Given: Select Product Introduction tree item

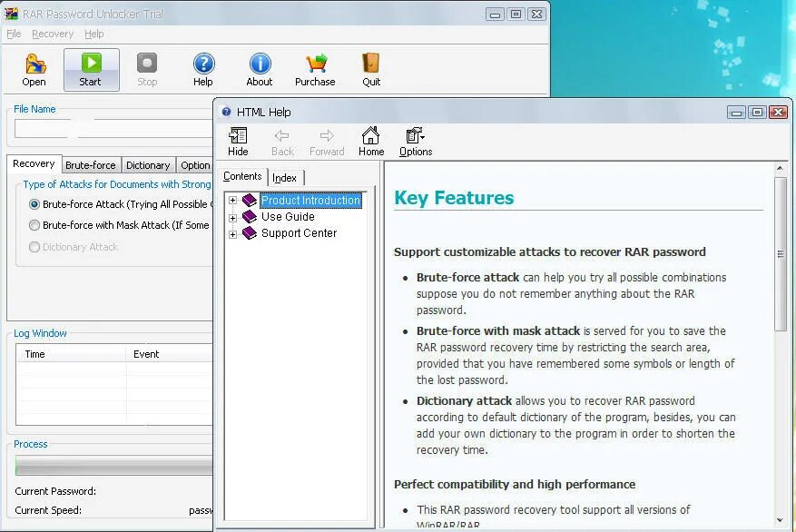Looking at the screenshot, I should (x=310, y=200).
